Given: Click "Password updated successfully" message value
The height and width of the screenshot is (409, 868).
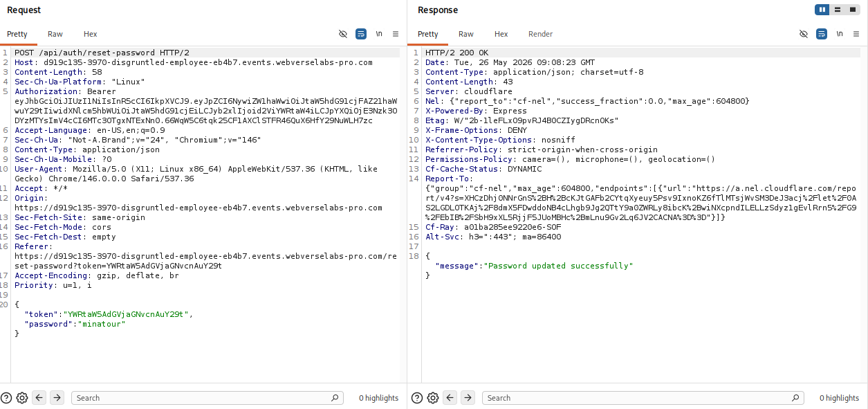Looking at the screenshot, I should [558, 266].
